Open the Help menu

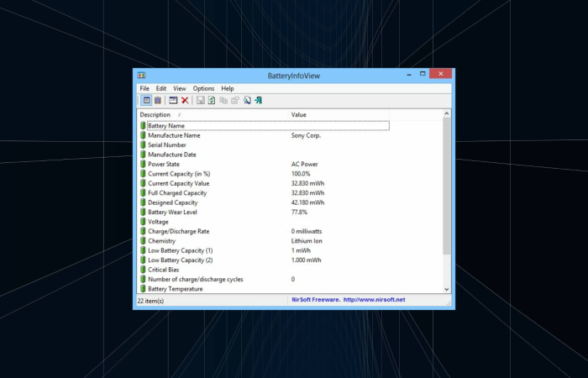(228, 88)
